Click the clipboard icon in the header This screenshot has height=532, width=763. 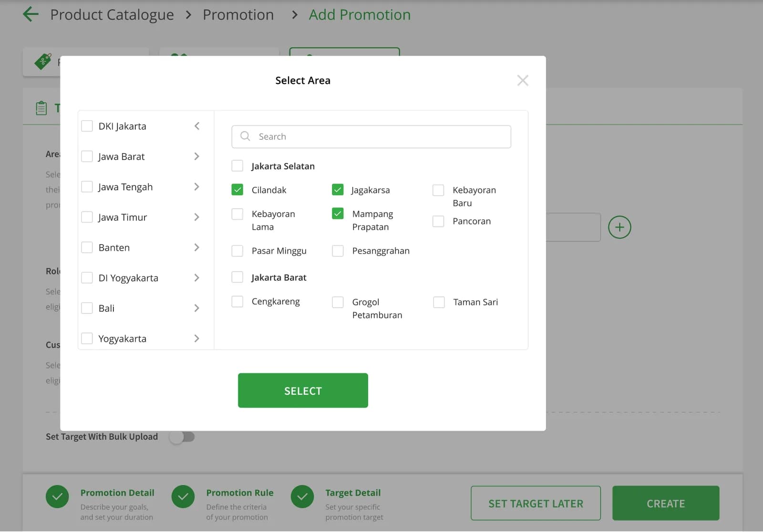coord(41,108)
